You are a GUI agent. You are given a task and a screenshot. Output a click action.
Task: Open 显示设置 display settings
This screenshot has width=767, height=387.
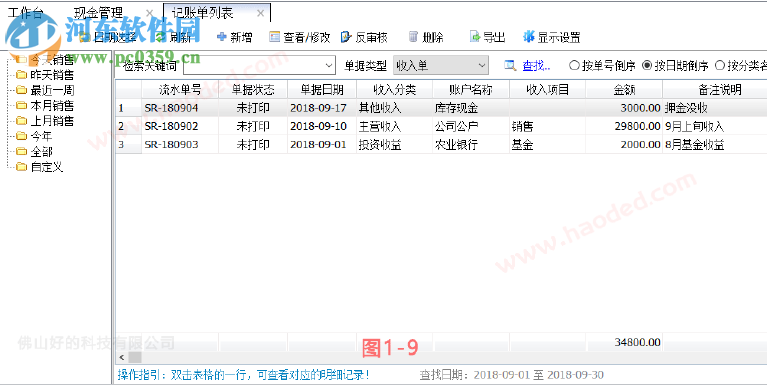(x=552, y=37)
